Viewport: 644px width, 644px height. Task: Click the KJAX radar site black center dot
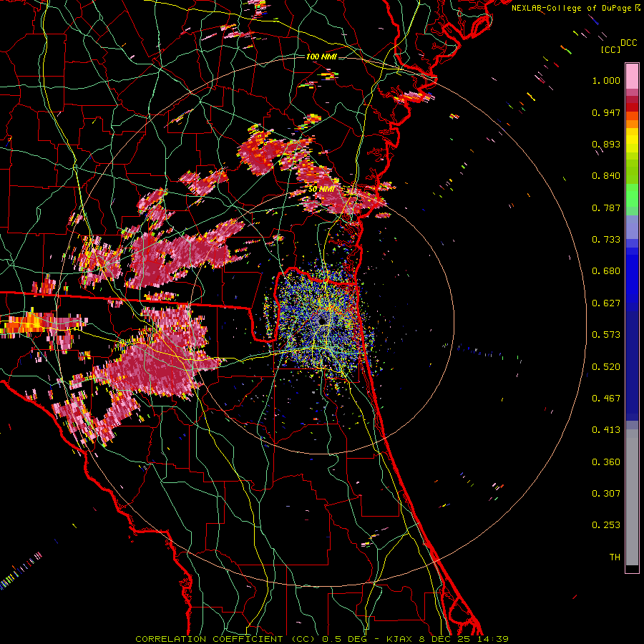click(x=322, y=321)
